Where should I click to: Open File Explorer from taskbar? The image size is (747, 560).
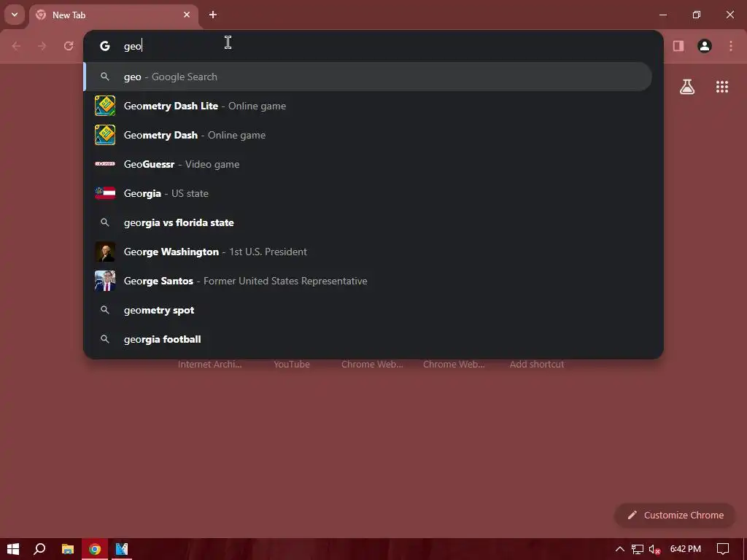click(68, 549)
